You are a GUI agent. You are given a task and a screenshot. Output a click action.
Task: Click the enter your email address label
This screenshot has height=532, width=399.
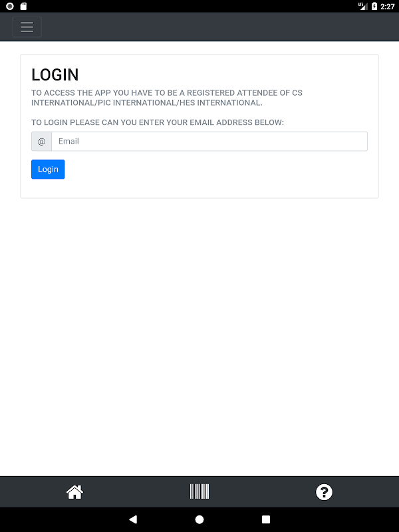(158, 122)
